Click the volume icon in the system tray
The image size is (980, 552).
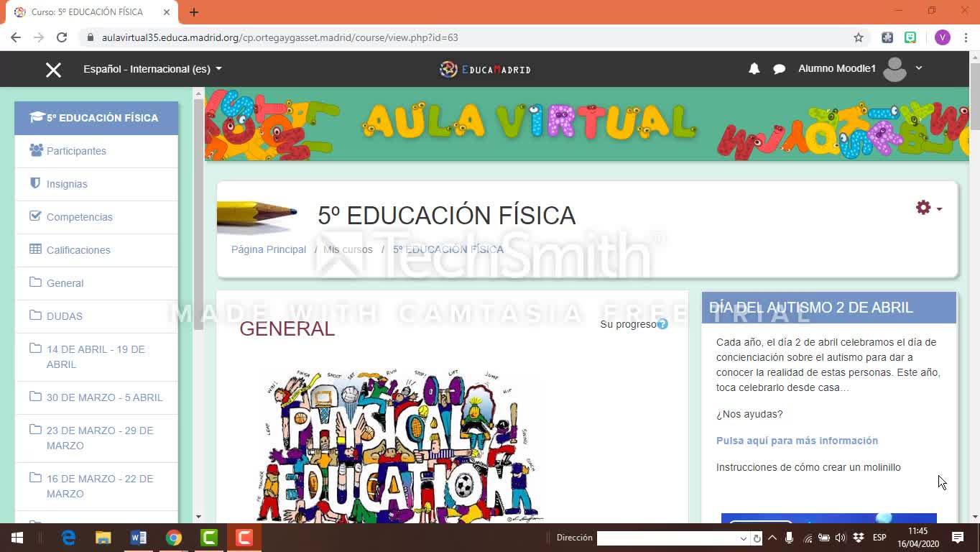click(x=841, y=538)
